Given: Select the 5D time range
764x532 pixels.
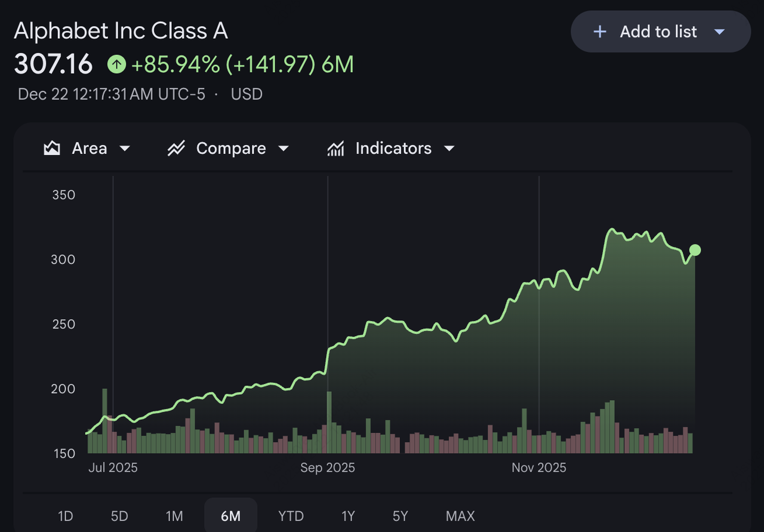Looking at the screenshot, I should tap(119, 516).
